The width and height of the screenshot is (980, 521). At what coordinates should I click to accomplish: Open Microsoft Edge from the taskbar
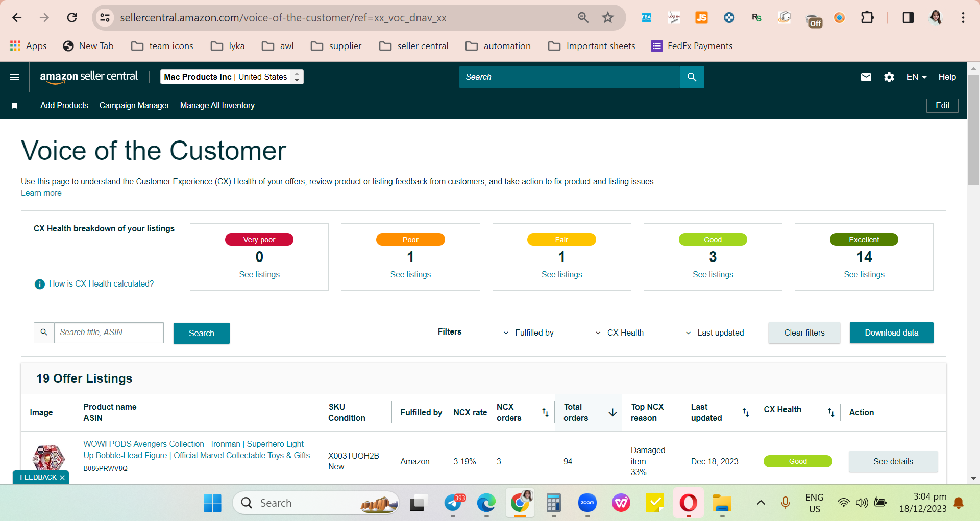click(x=486, y=503)
